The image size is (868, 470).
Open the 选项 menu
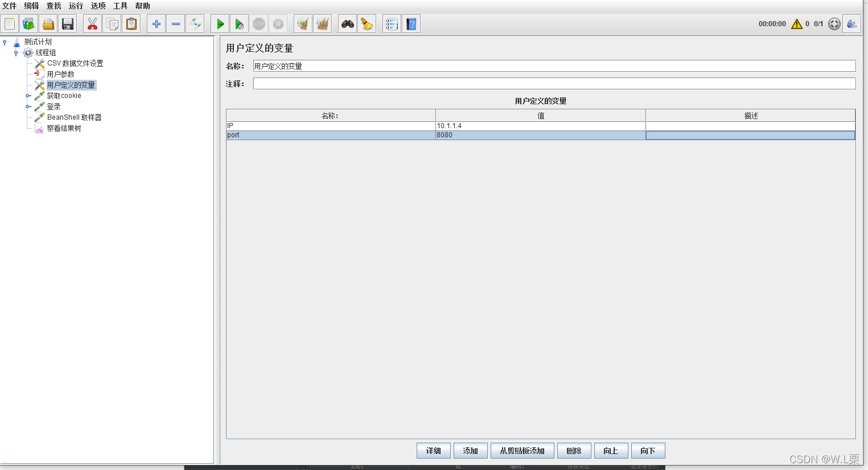(x=98, y=6)
